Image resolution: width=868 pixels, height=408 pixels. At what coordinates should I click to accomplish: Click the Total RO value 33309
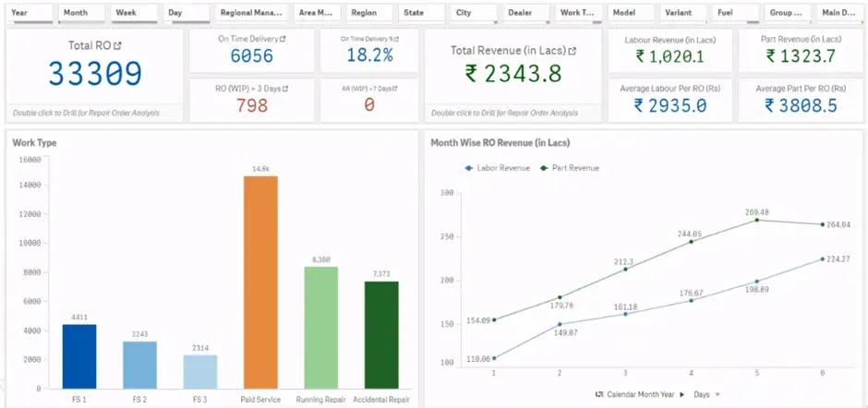pyautogui.click(x=95, y=75)
